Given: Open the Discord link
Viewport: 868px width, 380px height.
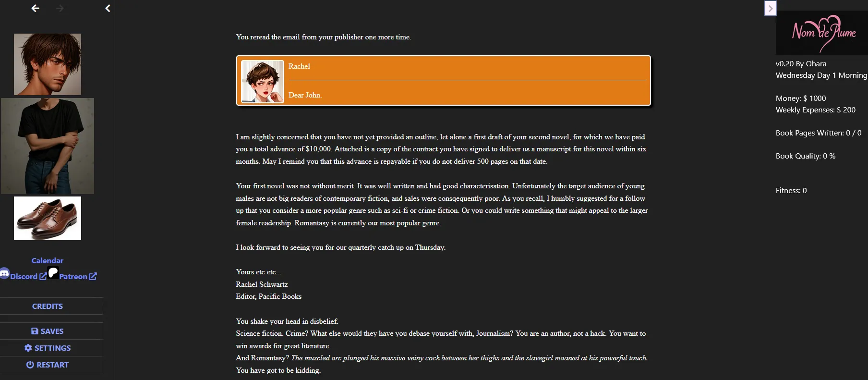Looking at the screenshot, I should [24, 276].
